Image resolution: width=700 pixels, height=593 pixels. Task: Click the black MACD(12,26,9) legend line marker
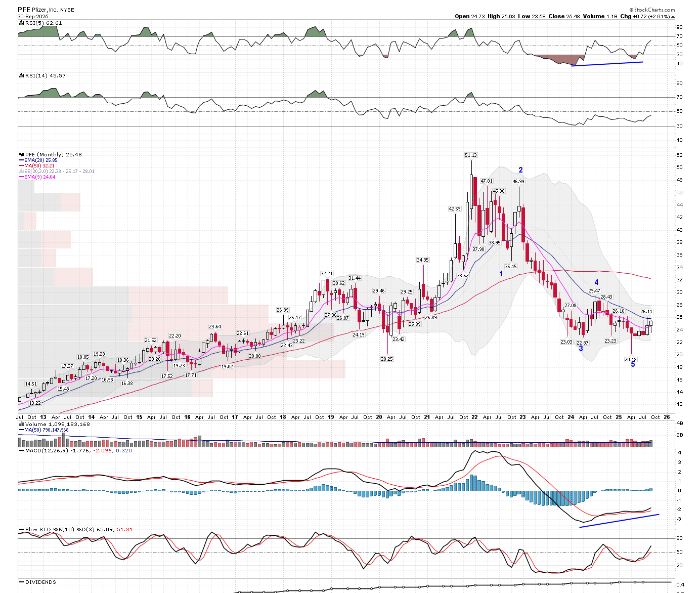tap(21, 451)
